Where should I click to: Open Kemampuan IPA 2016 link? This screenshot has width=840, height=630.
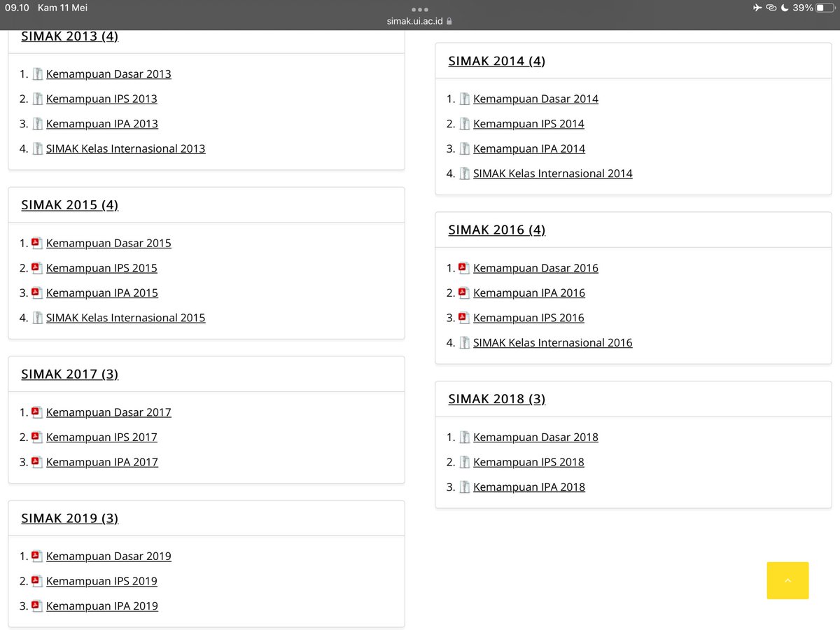pos(529,293)
